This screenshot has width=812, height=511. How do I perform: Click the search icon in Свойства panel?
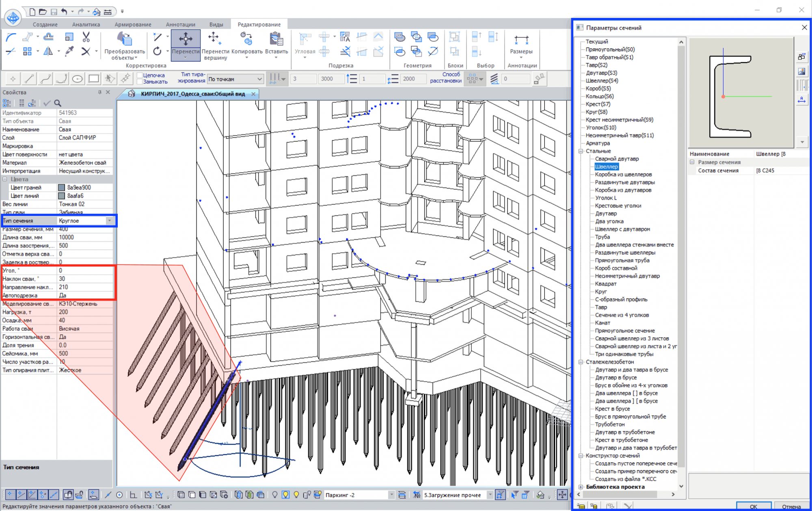point(58,103)
